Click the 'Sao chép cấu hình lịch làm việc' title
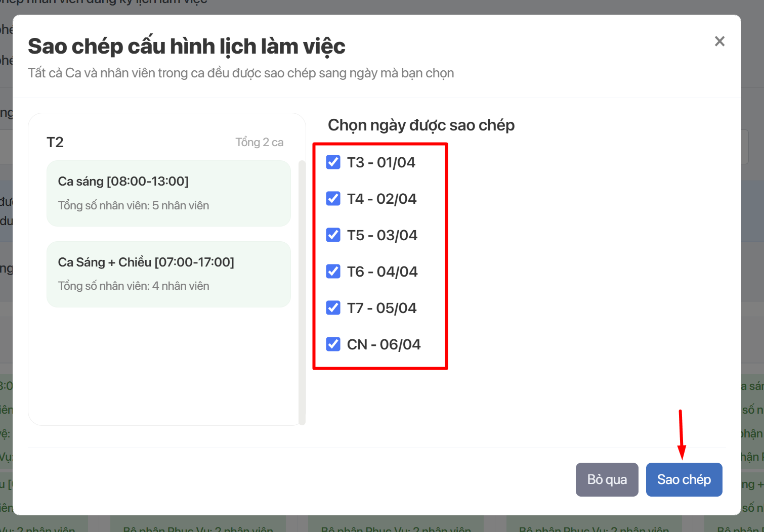 186,47
